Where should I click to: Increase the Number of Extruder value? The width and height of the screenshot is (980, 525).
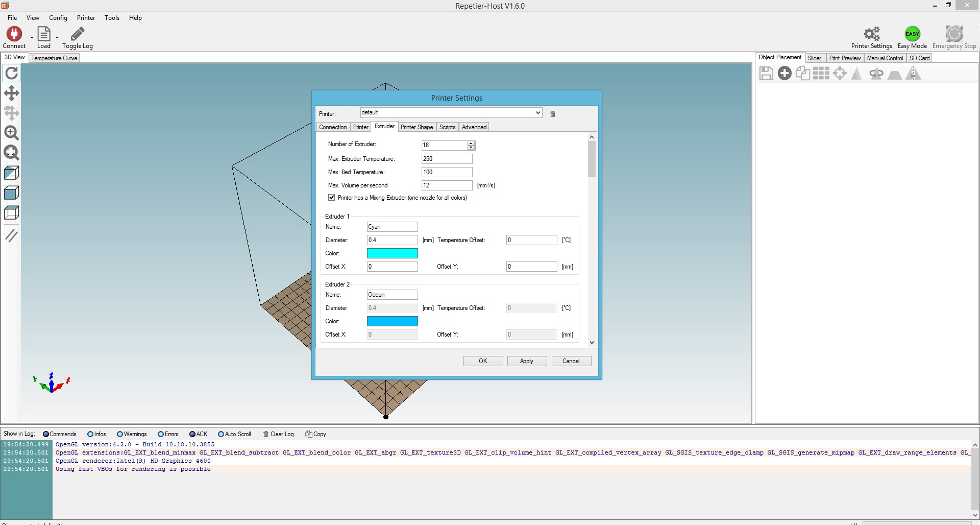pos(471,143)
